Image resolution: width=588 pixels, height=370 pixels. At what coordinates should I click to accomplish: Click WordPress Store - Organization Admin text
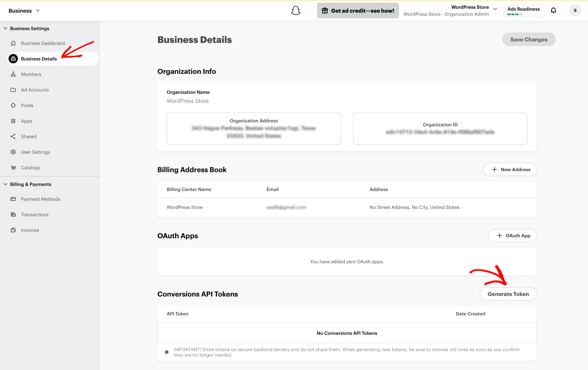(446, 14)
